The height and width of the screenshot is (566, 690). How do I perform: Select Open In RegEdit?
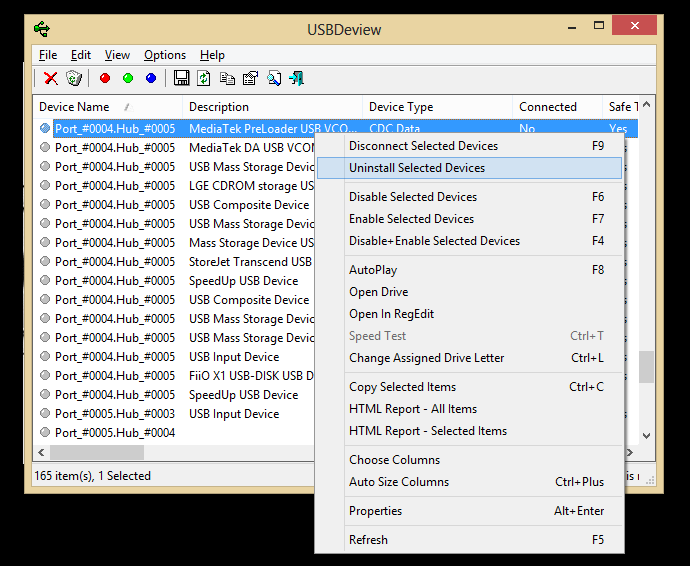(x=469, y=314)
